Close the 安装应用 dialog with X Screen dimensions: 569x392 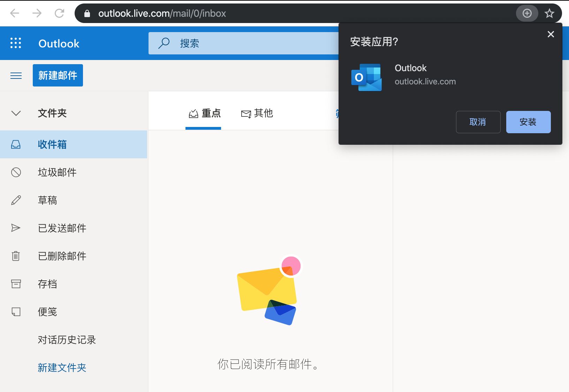(x=551, y=34)
